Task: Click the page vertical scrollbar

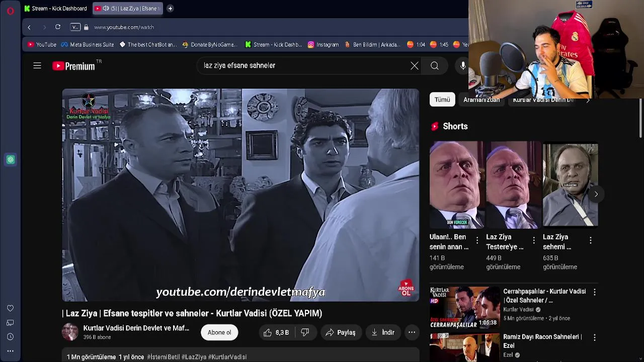Action: click(x=640, y=118)
